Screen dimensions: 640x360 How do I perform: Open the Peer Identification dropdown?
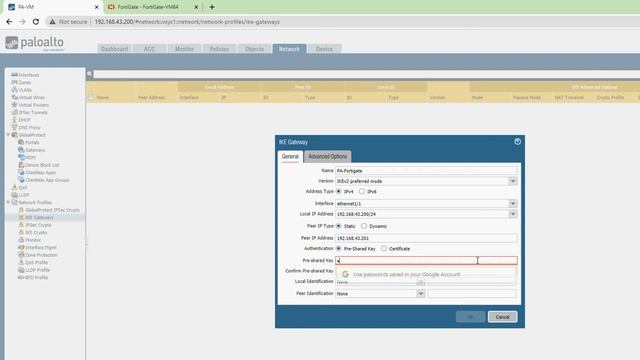[421, 293]
